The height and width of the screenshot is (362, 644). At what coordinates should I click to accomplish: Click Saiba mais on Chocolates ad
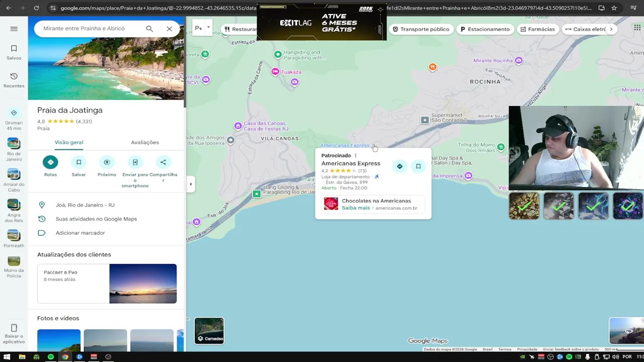[356, 208]
